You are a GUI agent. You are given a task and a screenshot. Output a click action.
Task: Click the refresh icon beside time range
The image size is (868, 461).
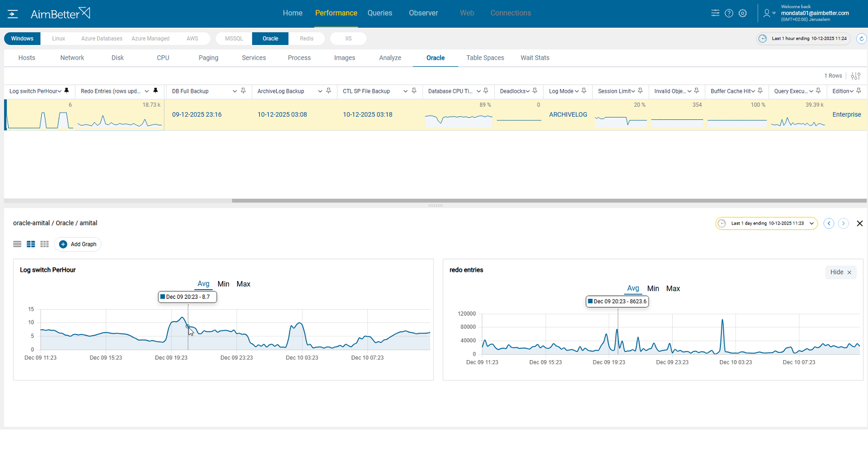click(x=861, y=39)
